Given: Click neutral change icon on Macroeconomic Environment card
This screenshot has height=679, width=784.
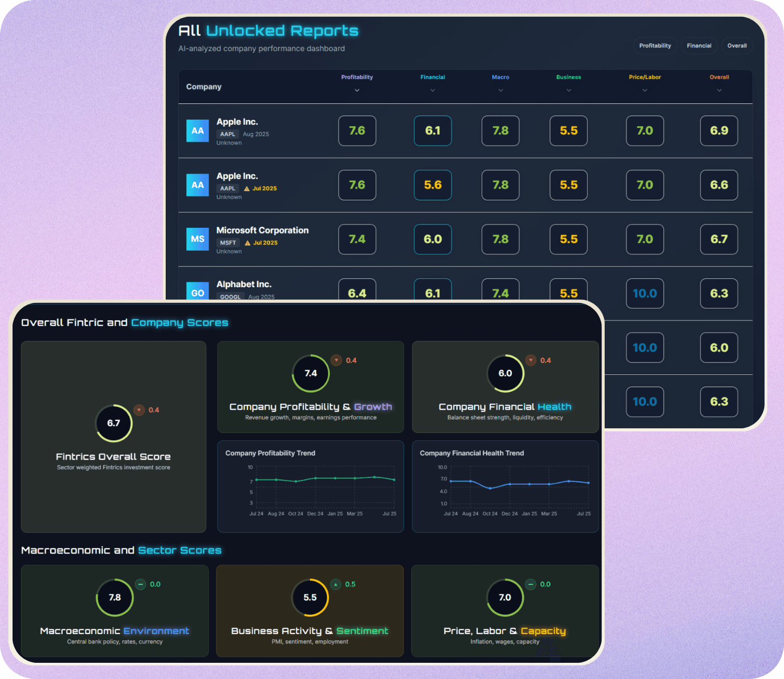Looking at the screenshot, I should [x=141, y=584].
